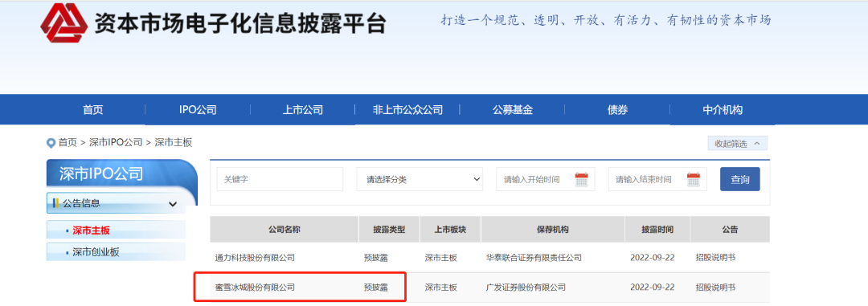Open the 请选择分类 category dropdown
The height and width of the screenshot is (306, 868).
420,179
